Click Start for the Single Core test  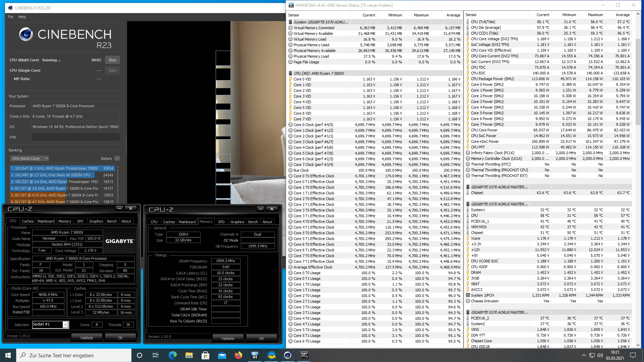coord(112,70)
